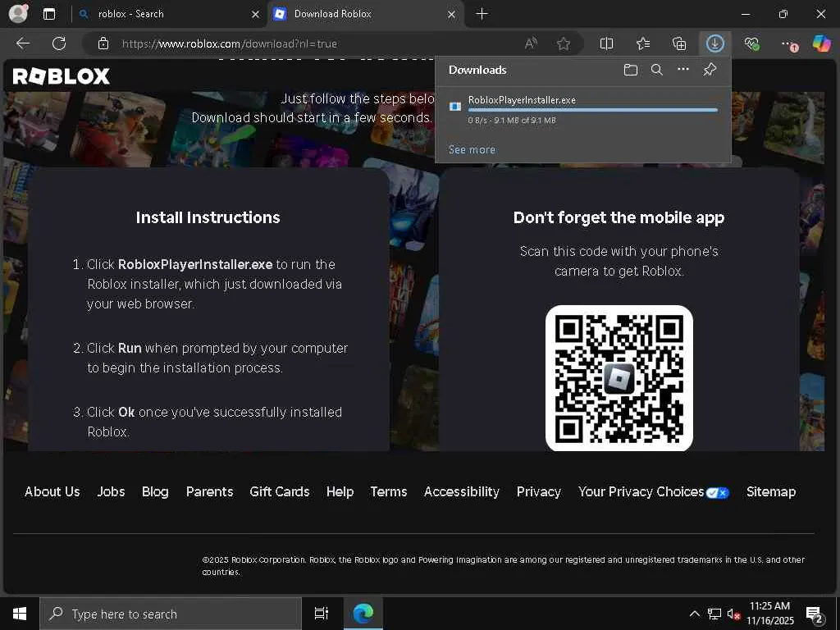Click the Roblox logo
Image resolution: width=840 pixels, height=630 pixels.
(61, 76)
